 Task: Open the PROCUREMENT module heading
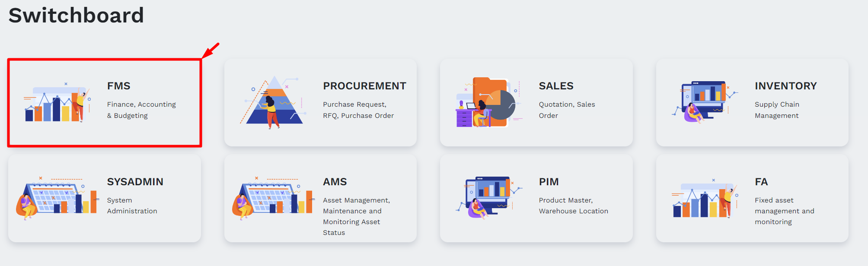point(364,86)
